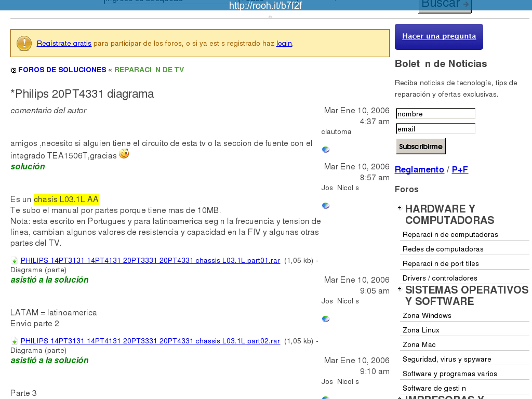Image resolution: width=532 pixels, height=399 pixels.
Task: Open Reparación de computadoras forum
Action: [x=450, y=234]
